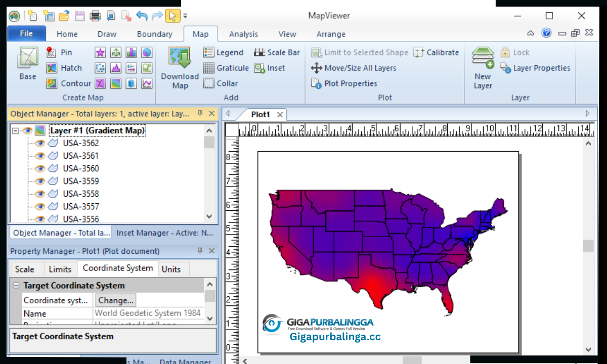Click the Save floppy disk icon
The image size is (607, 364).
pos(79,16)
